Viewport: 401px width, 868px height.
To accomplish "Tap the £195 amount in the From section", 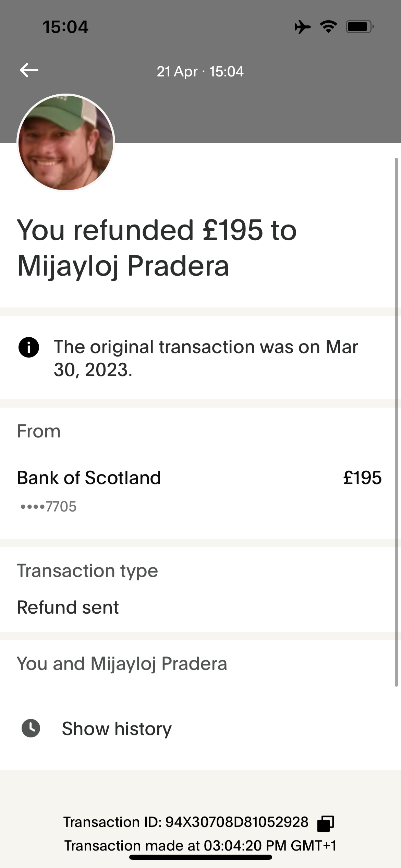I will pos(362,478).
